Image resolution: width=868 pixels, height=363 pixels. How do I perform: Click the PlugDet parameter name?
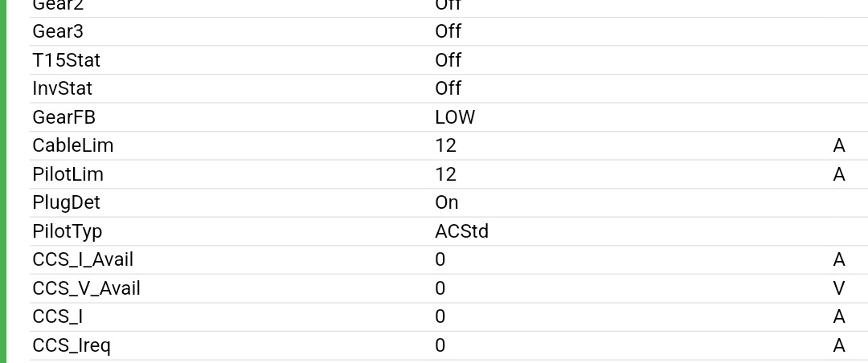[x=67, y=202]
